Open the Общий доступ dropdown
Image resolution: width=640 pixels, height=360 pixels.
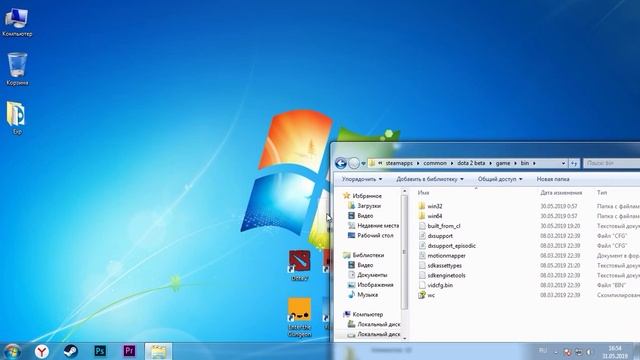[x=500, y=179]
